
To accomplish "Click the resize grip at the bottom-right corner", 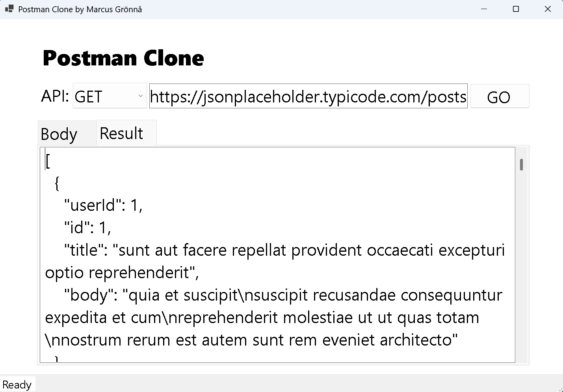I will pos(560,389).
